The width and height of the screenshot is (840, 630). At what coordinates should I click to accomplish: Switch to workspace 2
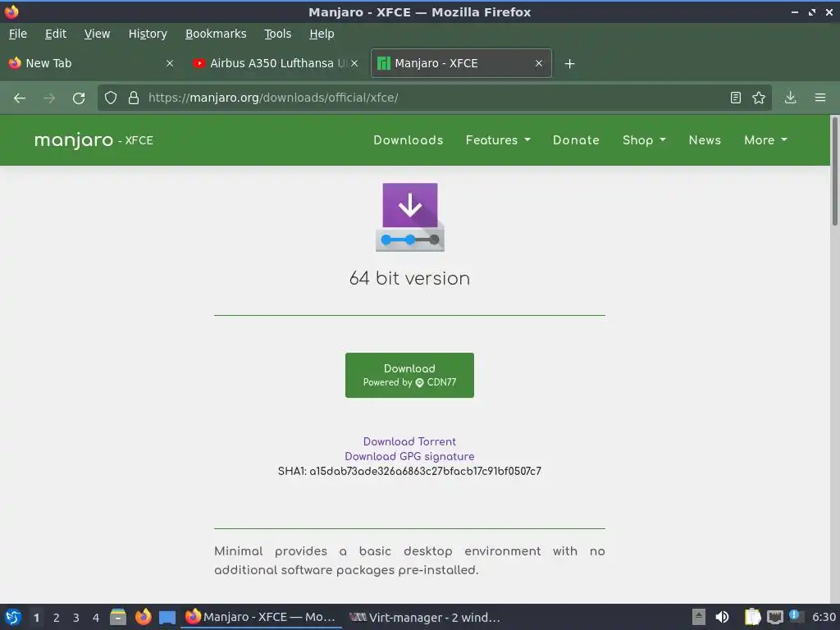57,618
